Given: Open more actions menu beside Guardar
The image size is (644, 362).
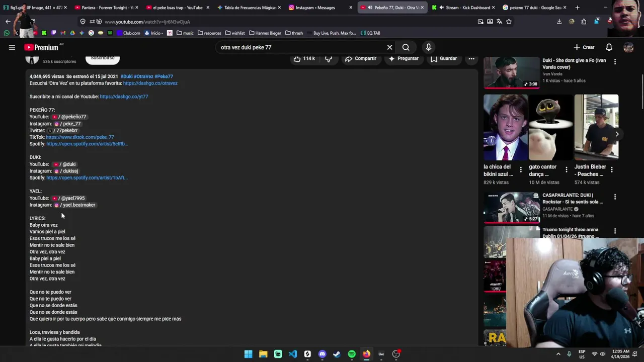Looking at the screenshot, I should 471,59.
